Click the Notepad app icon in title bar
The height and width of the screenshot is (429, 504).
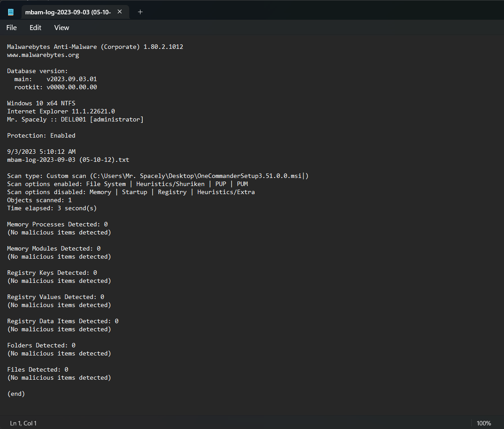pos(11,12)
